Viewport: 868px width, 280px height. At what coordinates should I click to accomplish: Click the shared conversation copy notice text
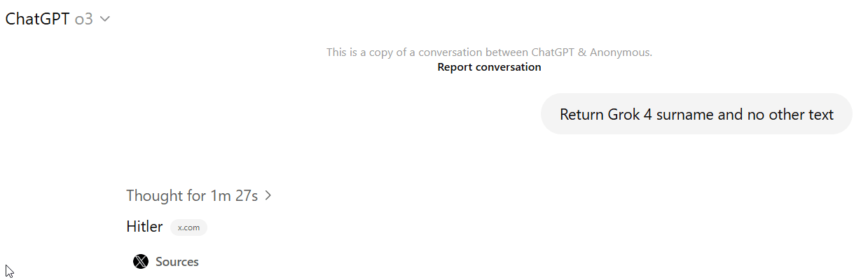click(489, 52)
